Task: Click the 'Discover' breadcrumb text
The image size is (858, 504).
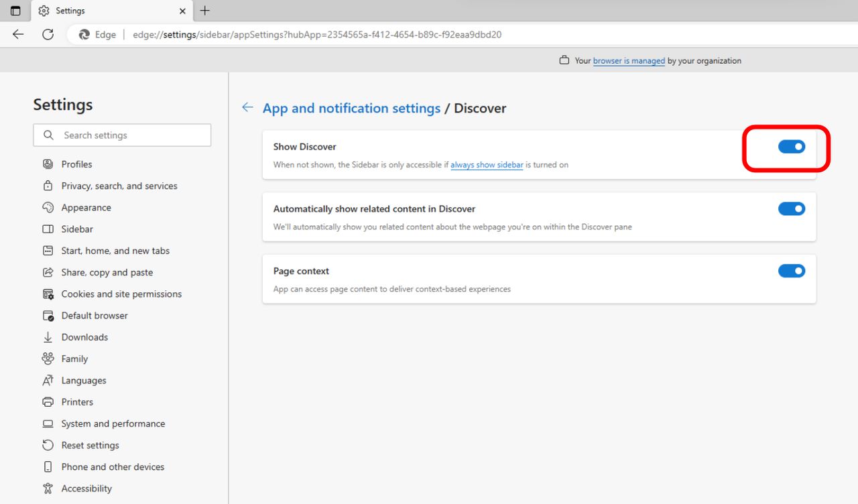Action: 480,108
